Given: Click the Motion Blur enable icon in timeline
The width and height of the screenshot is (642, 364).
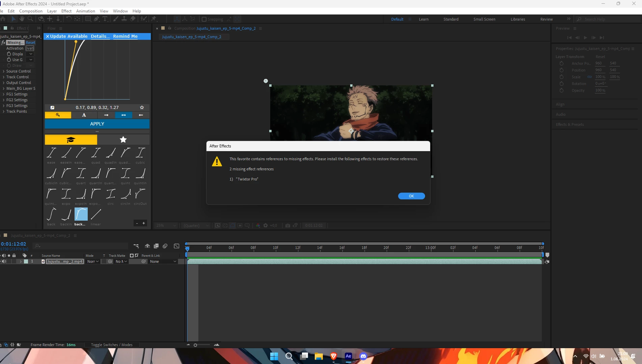Looking at the screenshot, I should 165,246.
